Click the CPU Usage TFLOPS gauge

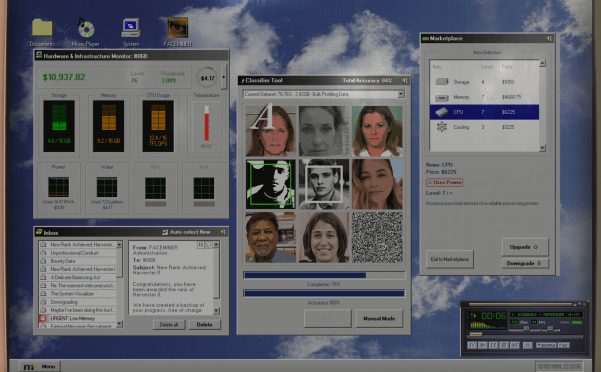pyautogui.click(x=158, y=126)
